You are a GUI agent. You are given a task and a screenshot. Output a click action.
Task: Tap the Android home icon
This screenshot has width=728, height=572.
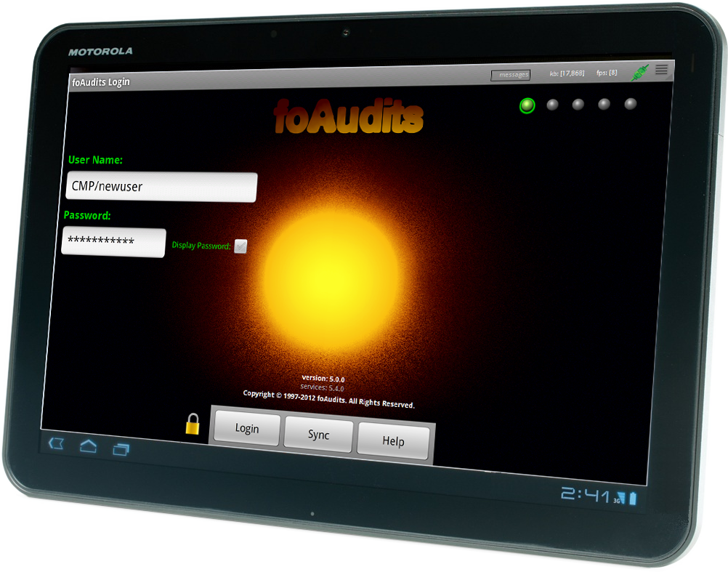coord(88,446)
